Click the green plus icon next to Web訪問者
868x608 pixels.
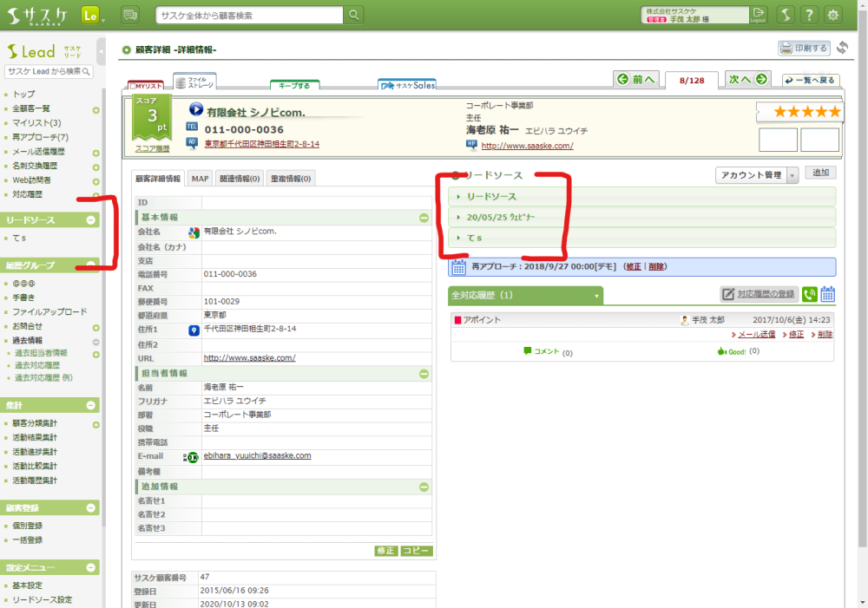(x=95, y=182)
